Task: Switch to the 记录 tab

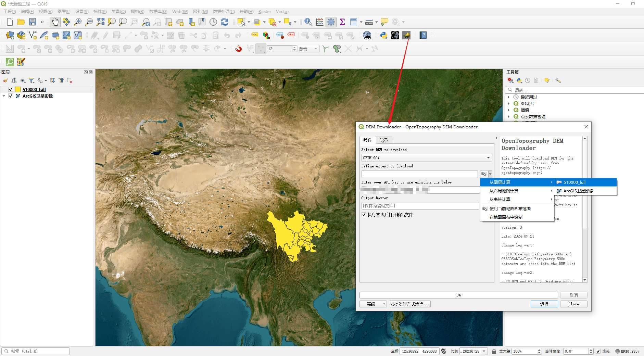Action: click(x=384, y=140)
